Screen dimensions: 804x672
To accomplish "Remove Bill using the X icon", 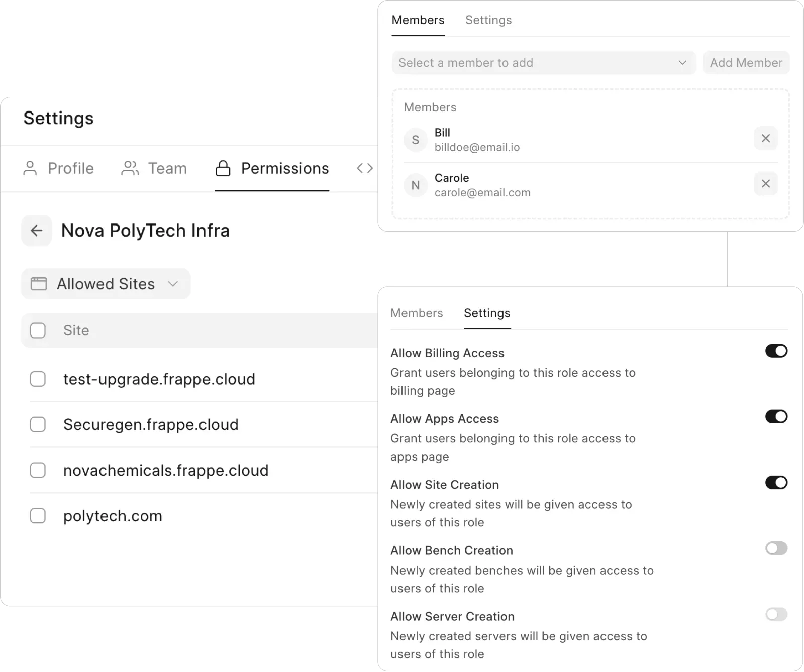I will pyautogui.click(x=765, y=139).
